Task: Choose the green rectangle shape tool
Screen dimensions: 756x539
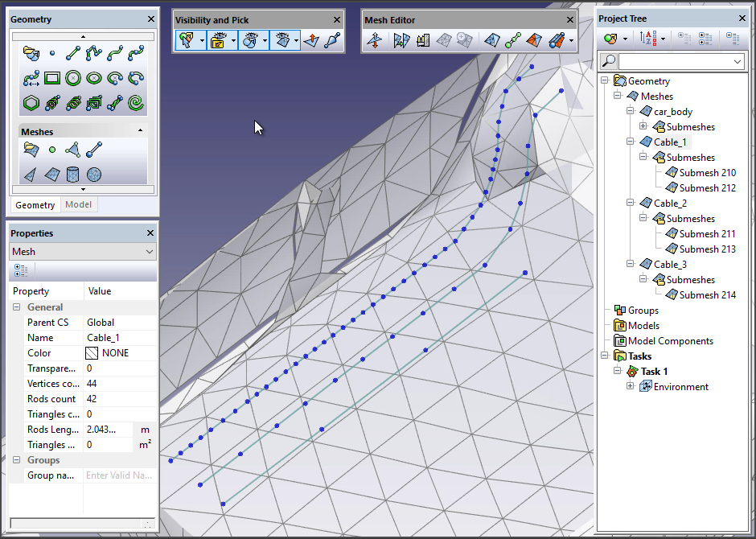Action: tap(52, 78)
